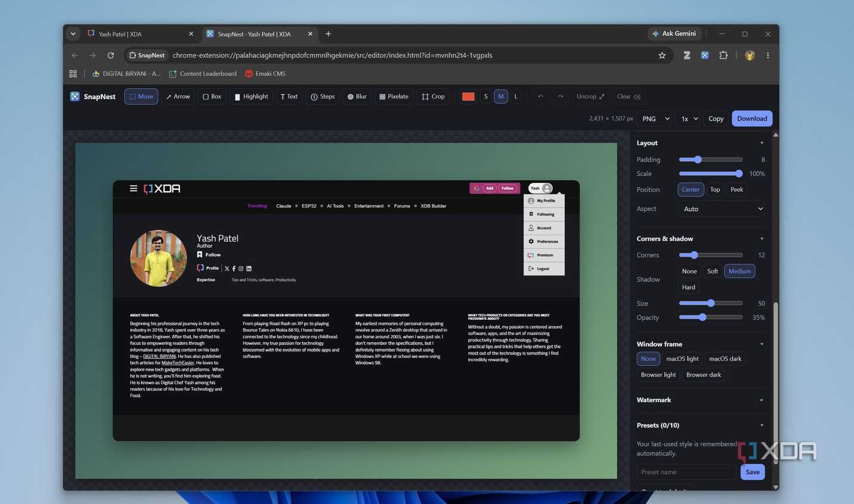Select the Move tool
This screenshot has height=504, width=854.
point(141,96)
